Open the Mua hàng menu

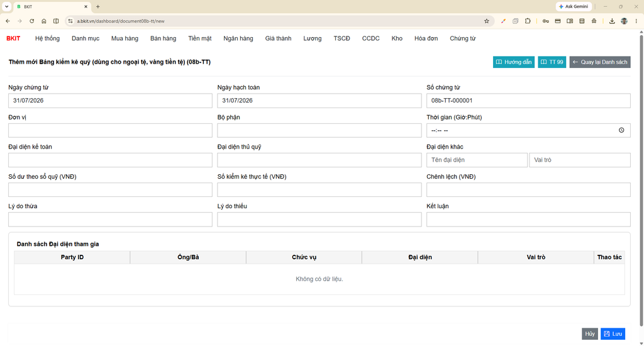coord(125,38)
